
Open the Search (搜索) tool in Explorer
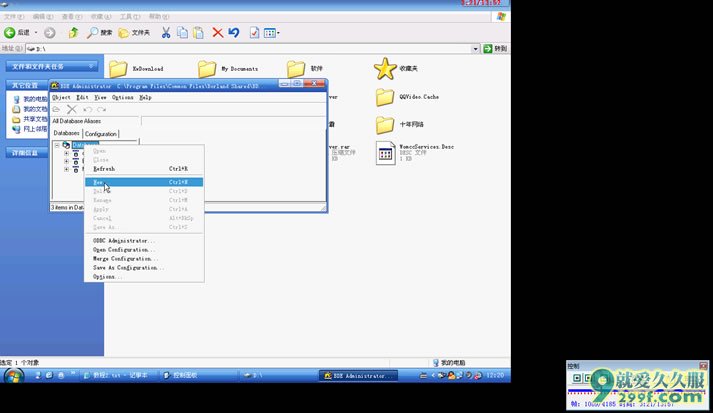[100, 32]
